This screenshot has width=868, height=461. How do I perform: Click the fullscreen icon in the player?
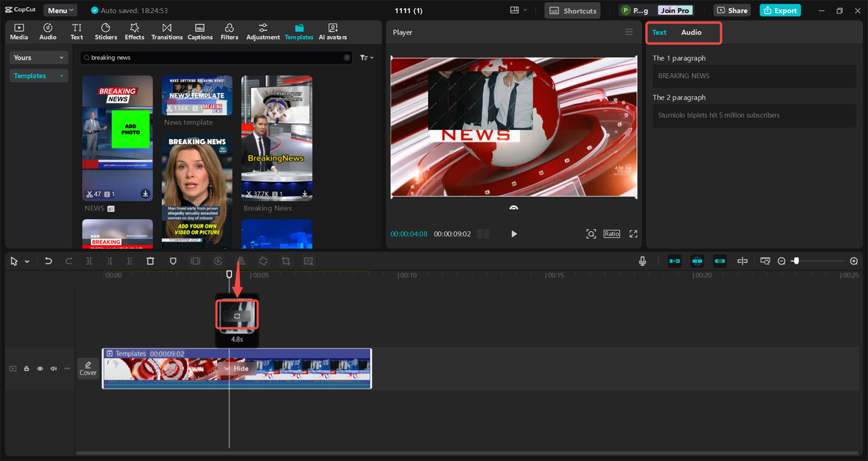633,234
